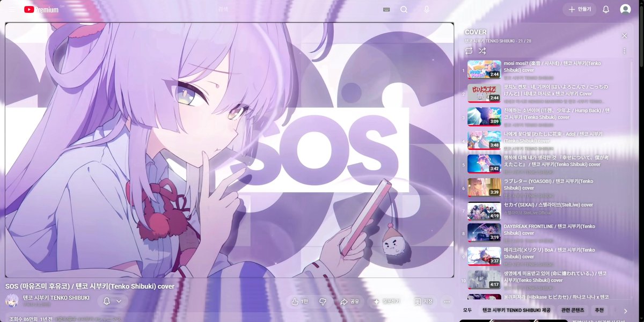This screenshot has height=322, width=644.
Task: Open the 메리크리 video thumbnail
Action: coord(484,256)
